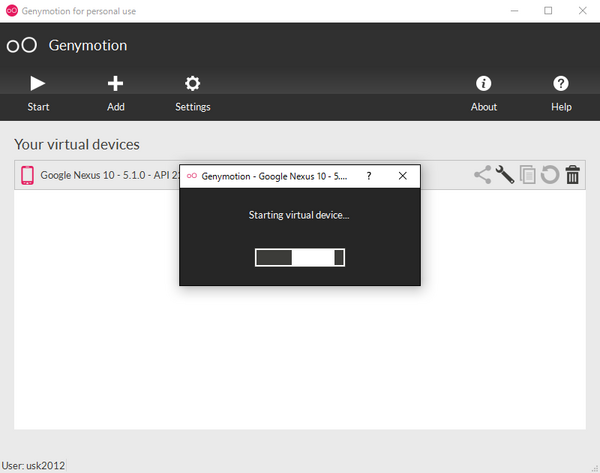The image size is (600, 473).
Task: Add a new virtual device
Action: tap(115, 84)
